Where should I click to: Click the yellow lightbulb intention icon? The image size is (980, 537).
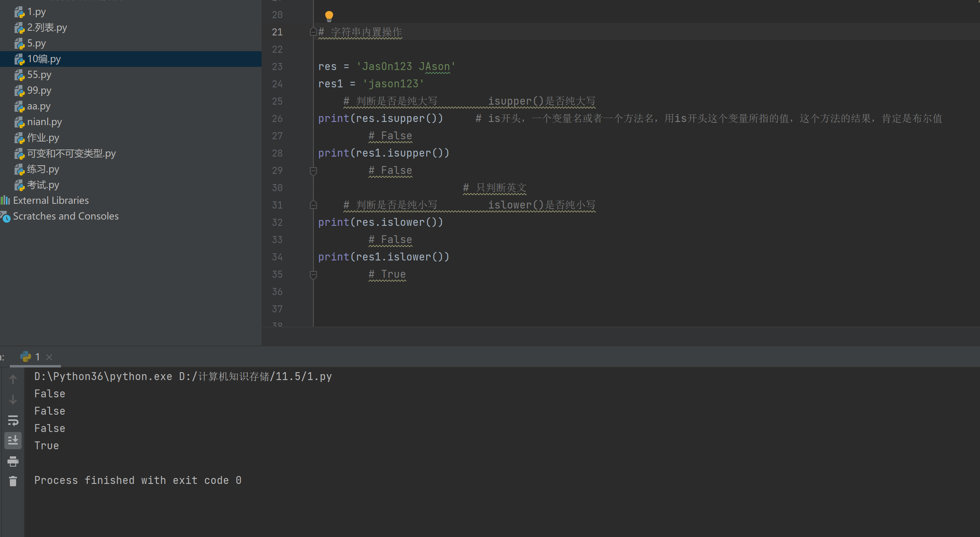329,16
